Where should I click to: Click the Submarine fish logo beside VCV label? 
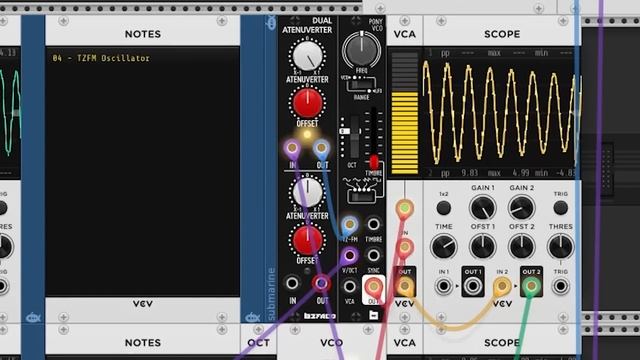253,317
